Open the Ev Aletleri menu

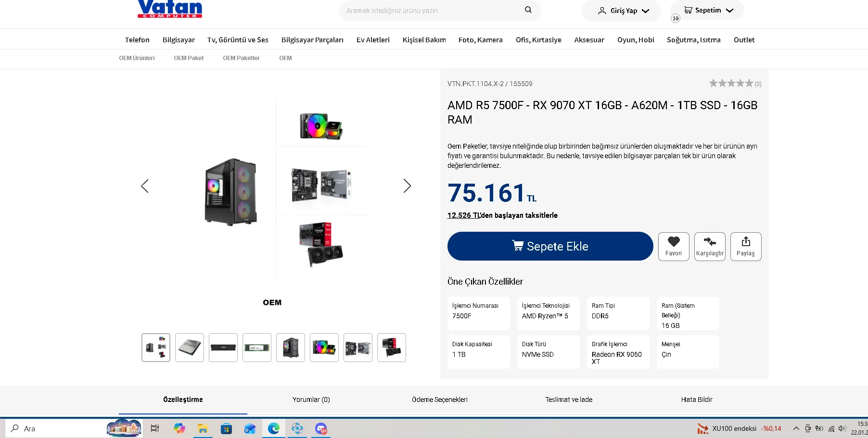pyautogui.click(x=373, y=40)
